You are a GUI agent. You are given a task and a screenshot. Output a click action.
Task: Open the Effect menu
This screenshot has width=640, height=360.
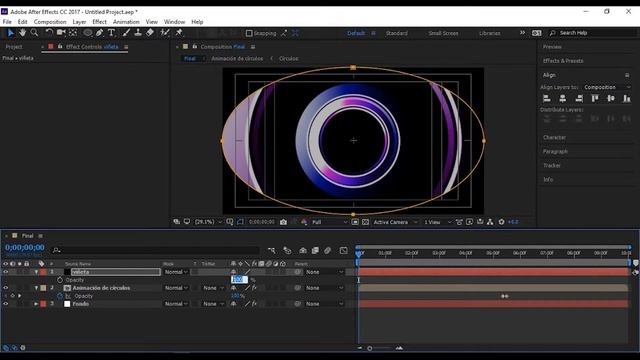pyautogui.click(x=99, y=22)
